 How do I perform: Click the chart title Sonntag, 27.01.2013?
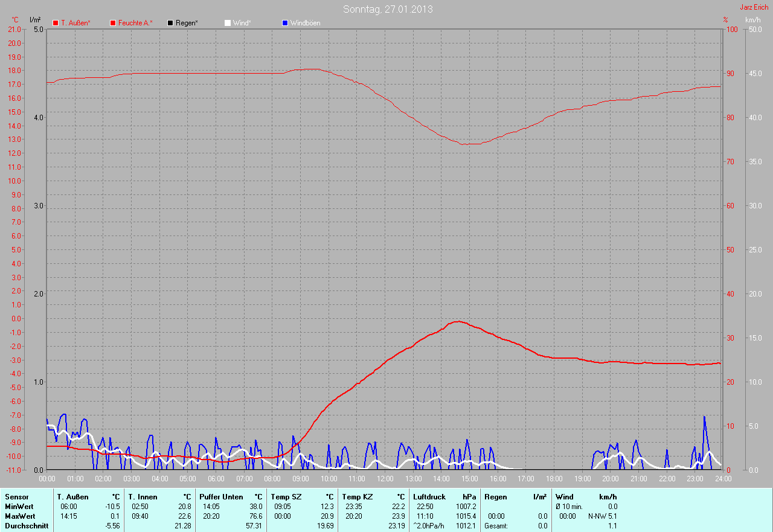click(388, 9)
